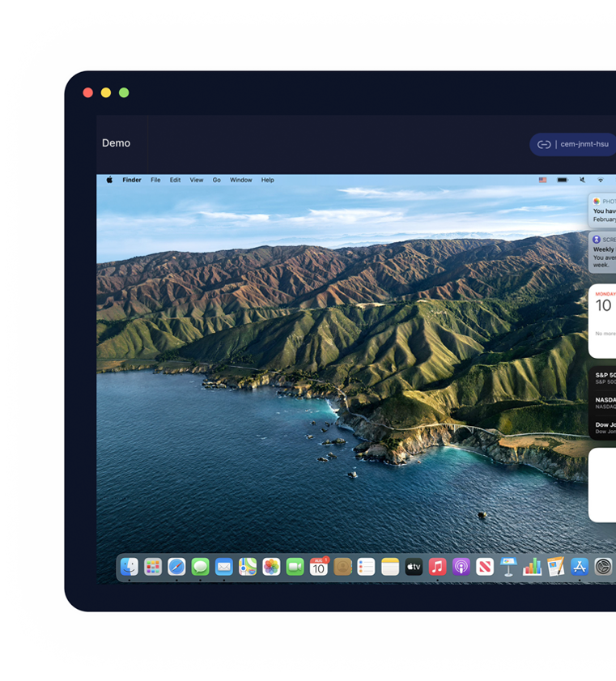The width and height of the screenshot is (616, 681).
Task: Open Launchpad in the dock
Action: (x=153, y=567)
